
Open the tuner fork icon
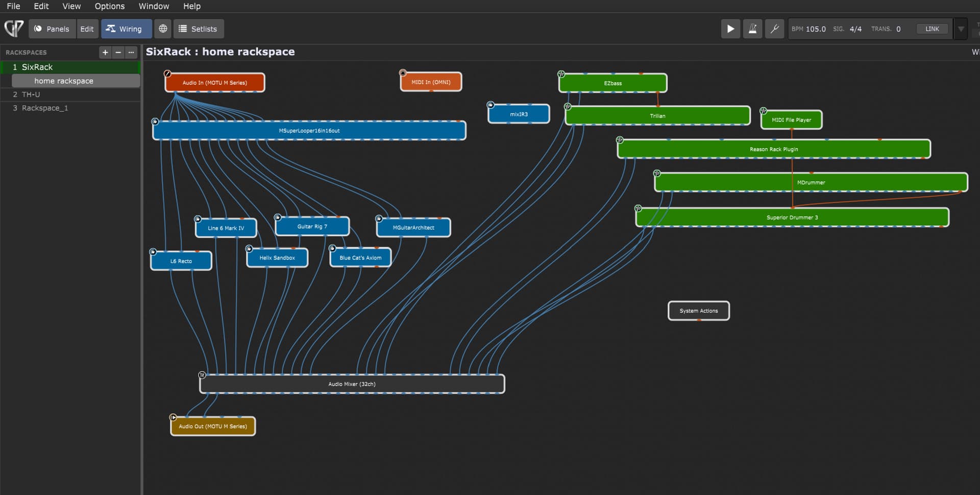[x=774, y=29]
